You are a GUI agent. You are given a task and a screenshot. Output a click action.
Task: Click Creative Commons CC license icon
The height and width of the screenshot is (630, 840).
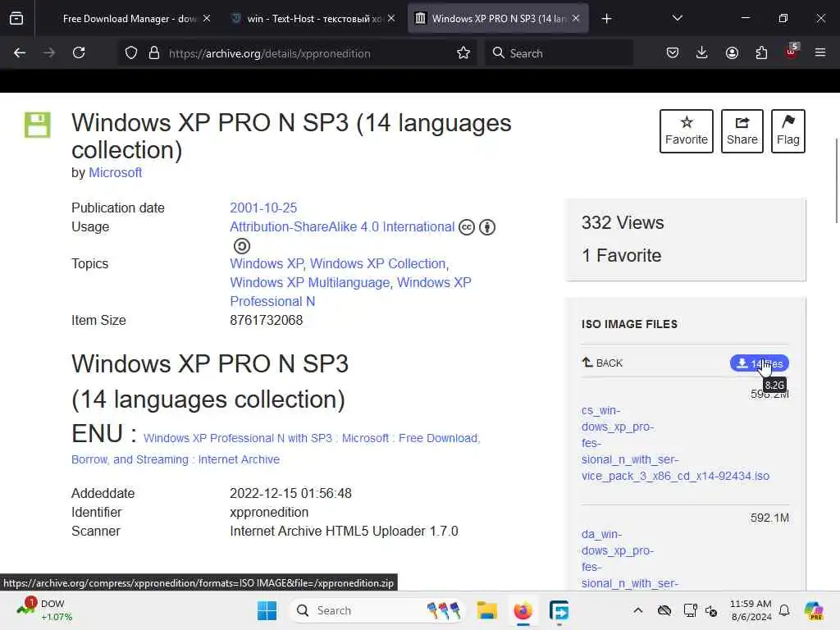click(467, 227)
